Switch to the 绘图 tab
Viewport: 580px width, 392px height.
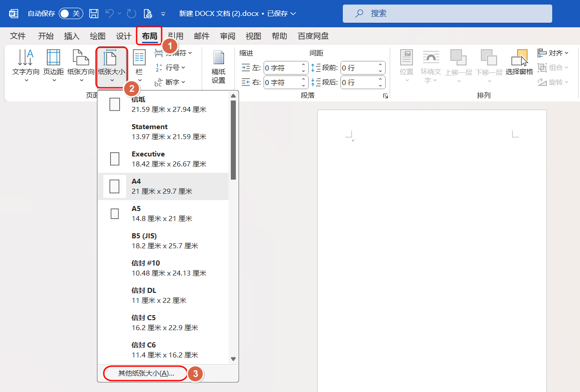(x=98, y=36)
